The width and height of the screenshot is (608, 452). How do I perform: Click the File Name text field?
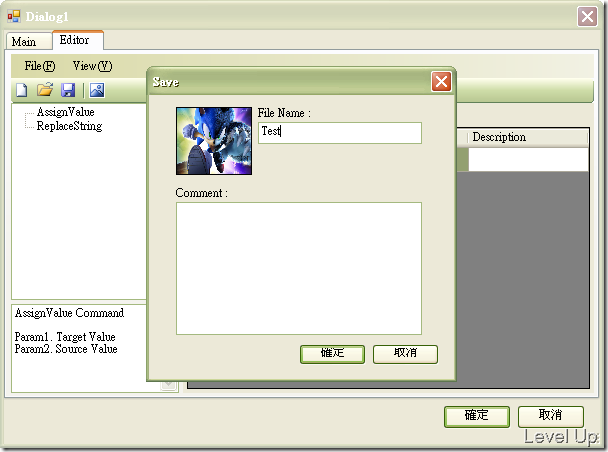[x=340, y=133]
